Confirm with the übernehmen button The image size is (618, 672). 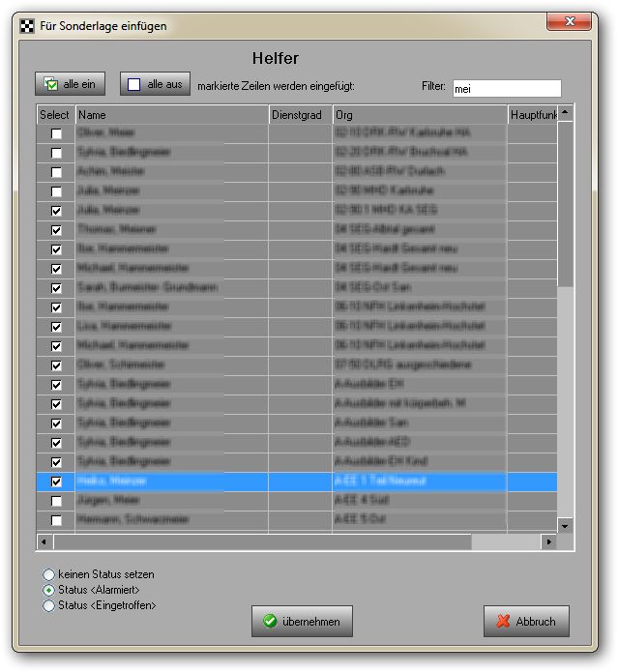pyautogui.click(x=302, y=621)
